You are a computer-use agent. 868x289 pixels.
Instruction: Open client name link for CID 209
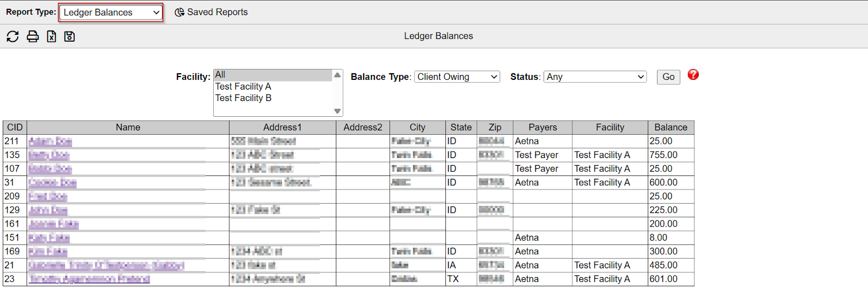tap(48, 196)
